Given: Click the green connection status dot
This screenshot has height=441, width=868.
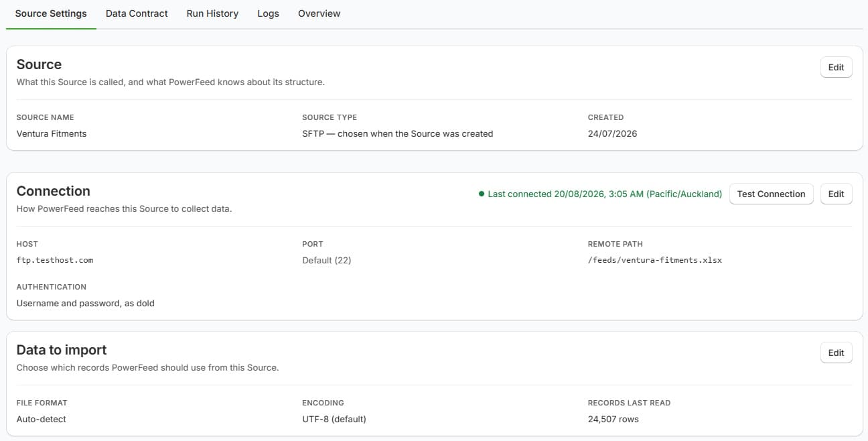Looking at the screenshot, I should [x=482, y=194].
